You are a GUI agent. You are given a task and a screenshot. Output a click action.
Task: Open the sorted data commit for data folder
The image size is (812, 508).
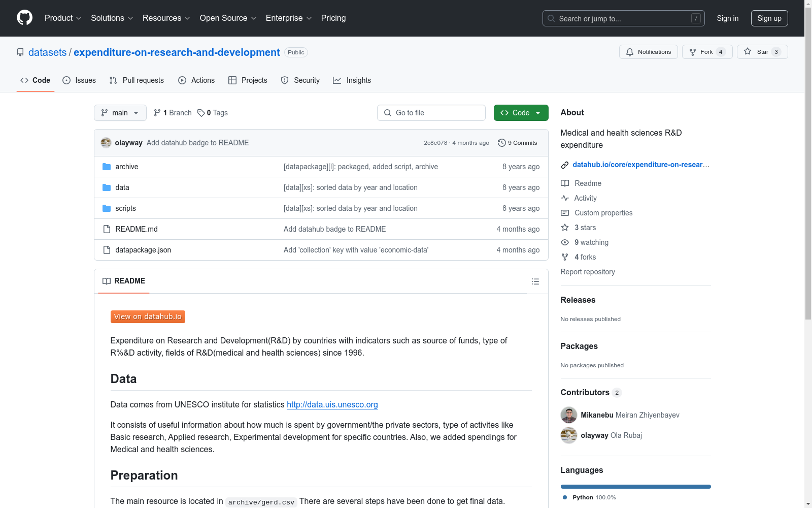click(351, 187)
